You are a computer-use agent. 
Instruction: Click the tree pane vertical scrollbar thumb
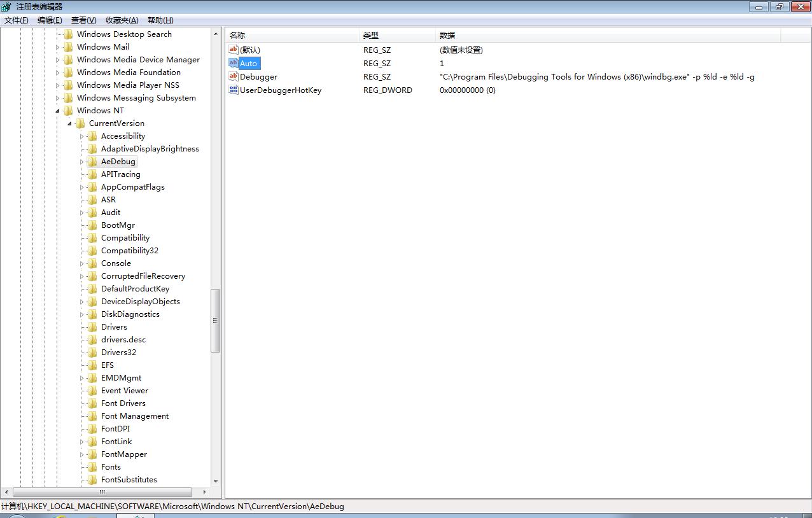215,321
